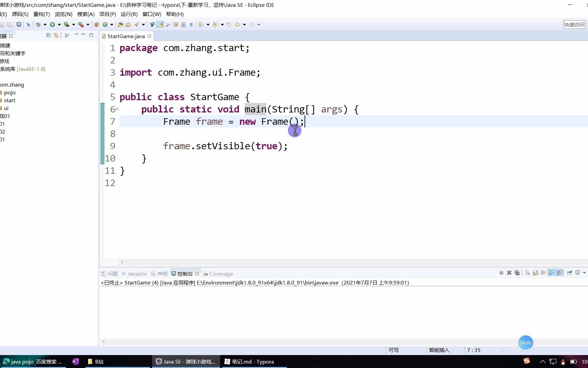Open the Next Annotation dropdown arrow
This screenshot has width=588, height=368.
point(208,25)
